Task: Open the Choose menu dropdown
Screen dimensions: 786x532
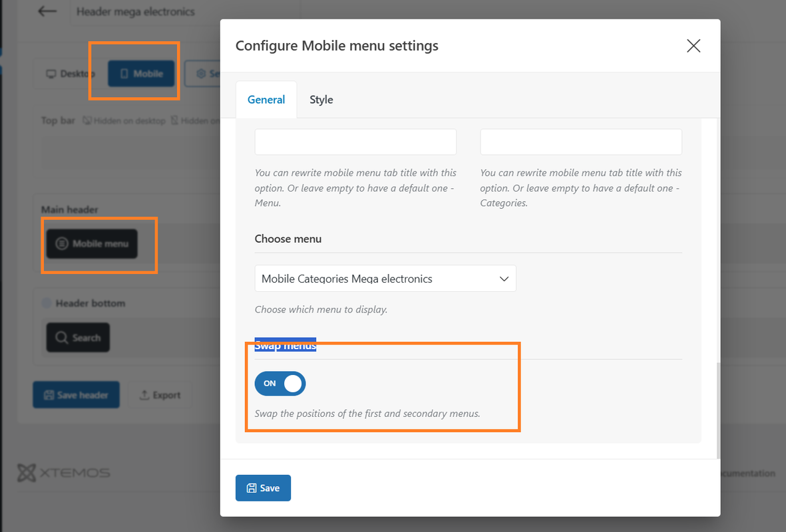Action: [x=385, y=279]
